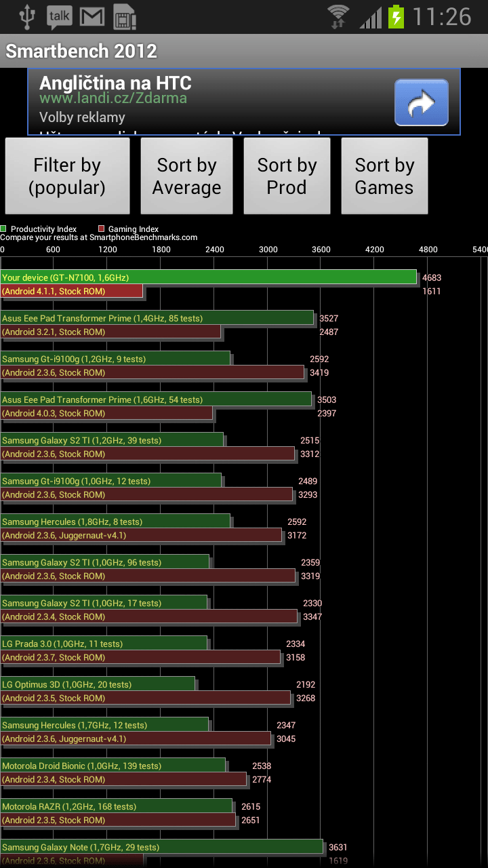Select LG Optimus 3D (1,0GHz, 20 tests) bar
488x868 pixels.
pyautogui.click(x=98, y=684)
